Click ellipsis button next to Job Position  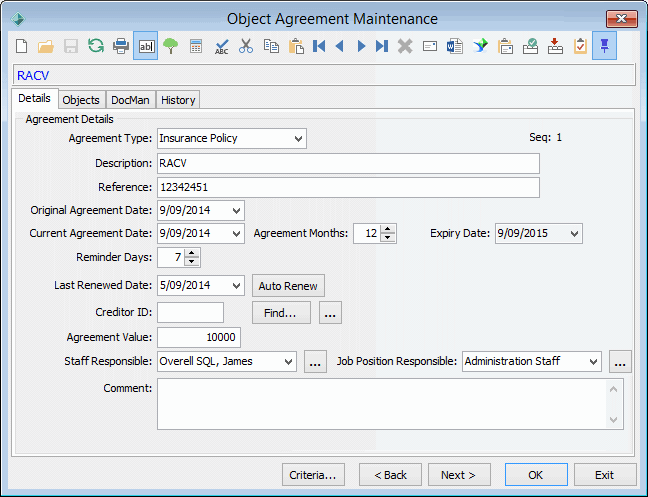coord(620,362)
